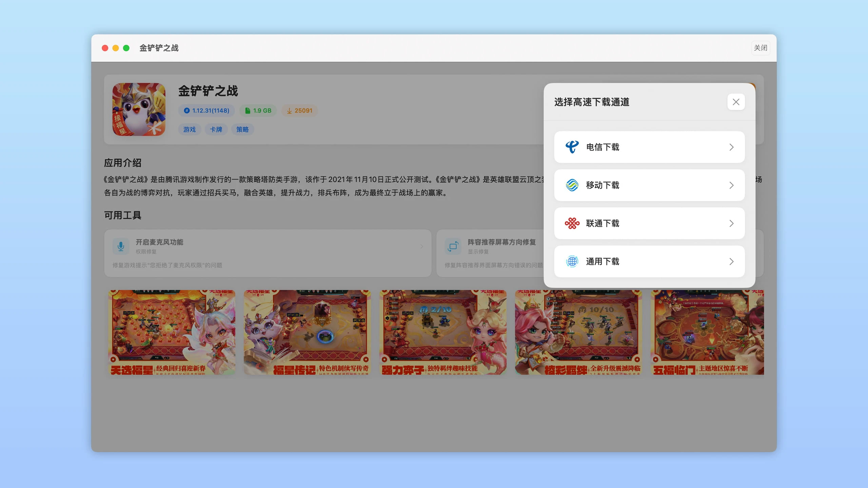
Task: Click the China Unicom knot icon
Action: (572, 223)
